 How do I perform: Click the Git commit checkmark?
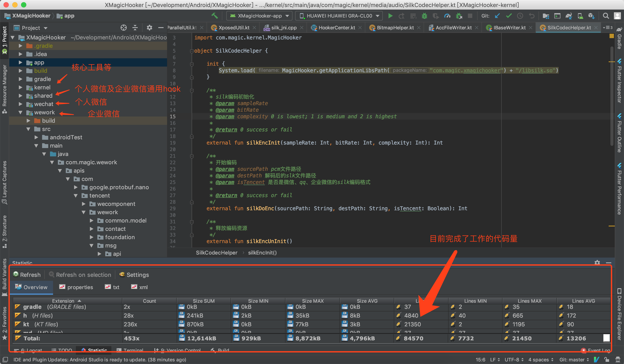coord(509,16)
